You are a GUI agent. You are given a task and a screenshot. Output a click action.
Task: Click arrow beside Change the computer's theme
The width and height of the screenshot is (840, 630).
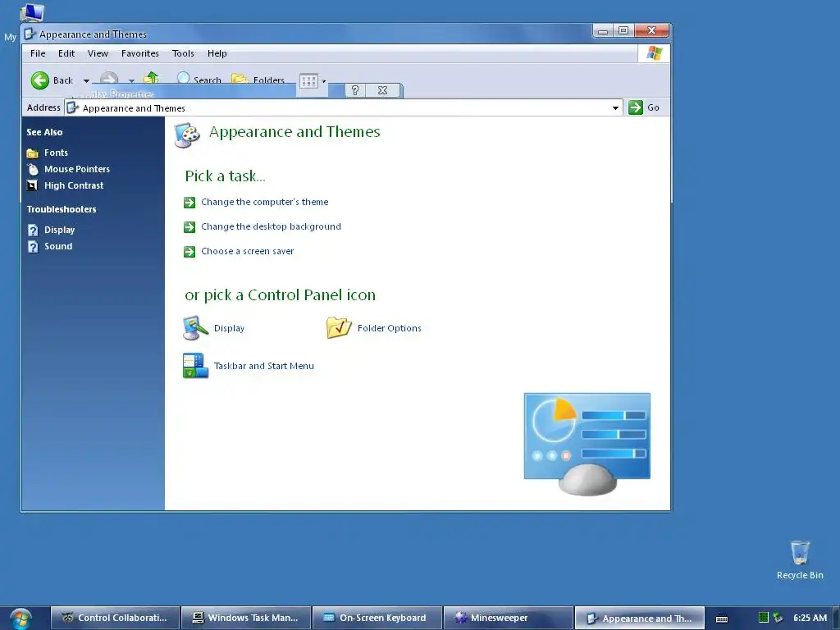(x=189, y=202)
